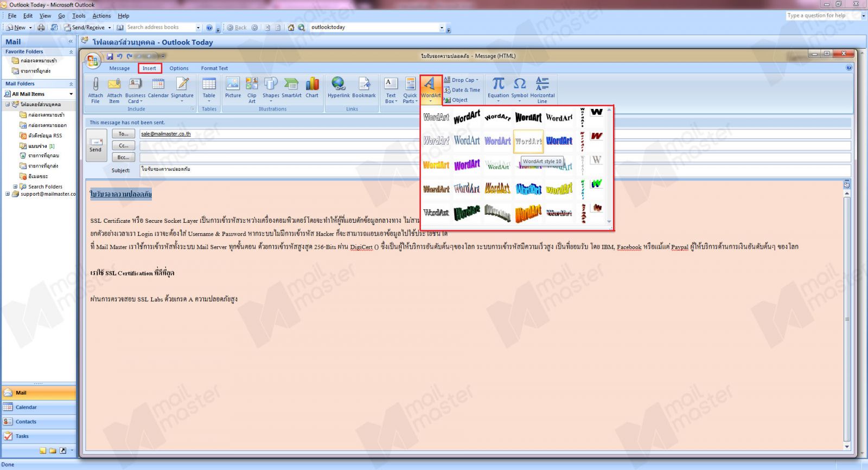Open the Text Box dropdown
This screenshot has width=868, height=470.
(391, 90)
